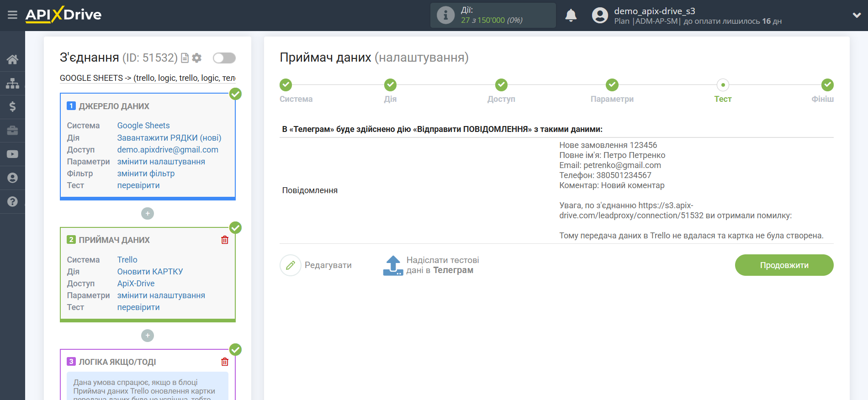Open the help question-mark sidebar icon
The height and width of the screenshot is (400, 868).
tap(12, 201)
